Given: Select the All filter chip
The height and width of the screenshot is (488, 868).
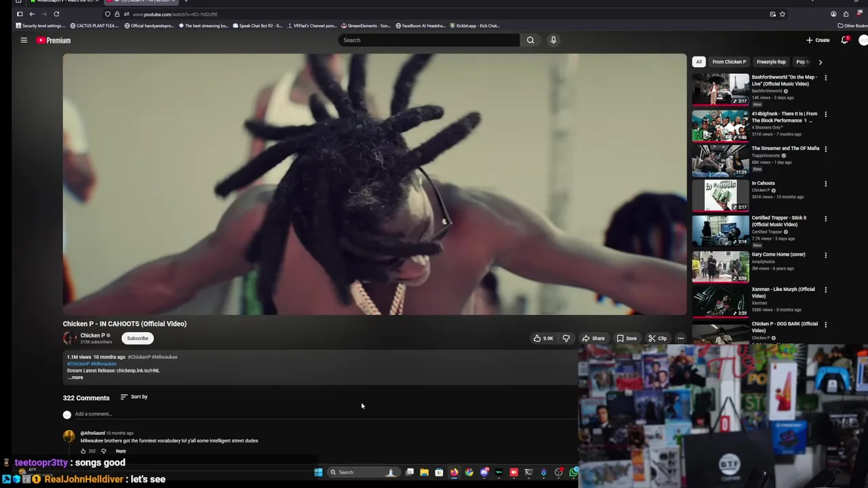Looking at the screenshot, I should [699, 62].
